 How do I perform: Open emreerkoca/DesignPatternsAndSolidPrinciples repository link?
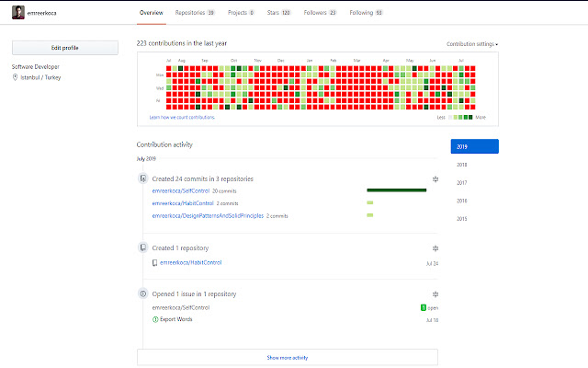click(x=208, y=215)
